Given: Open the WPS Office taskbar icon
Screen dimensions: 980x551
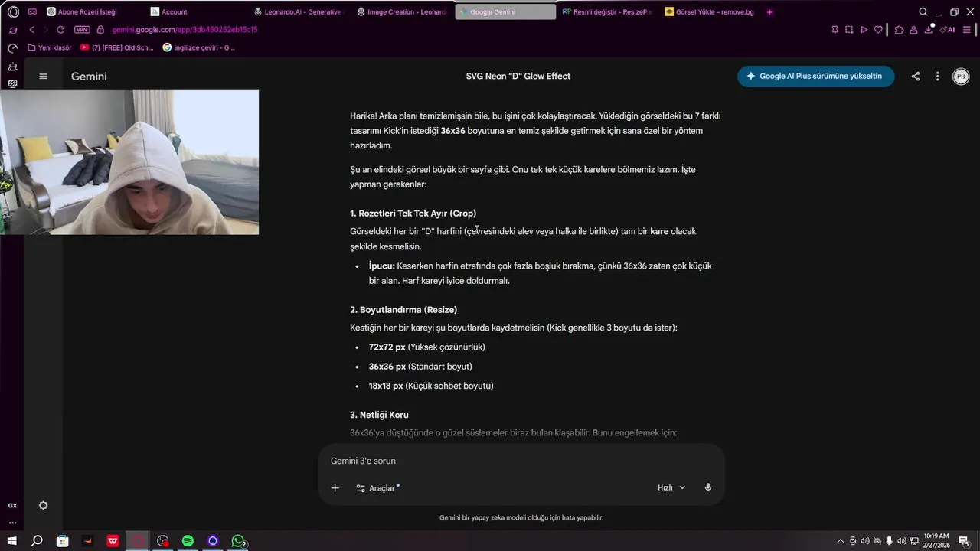Looking at the screenshot, I should [x=113, y=541].
